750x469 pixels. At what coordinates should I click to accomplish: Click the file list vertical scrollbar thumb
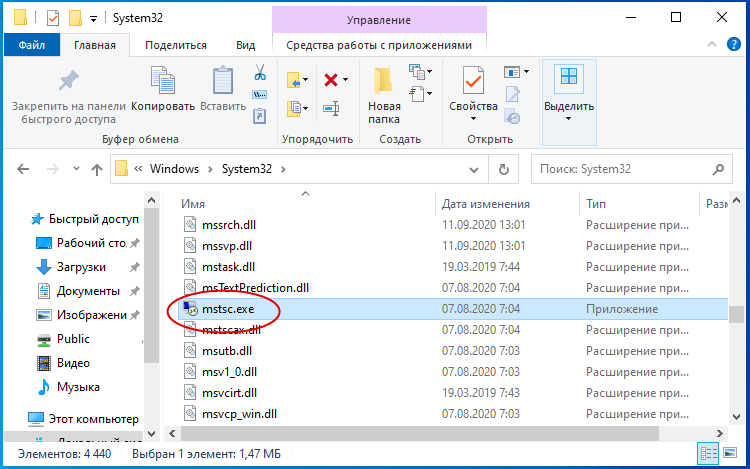736,315
